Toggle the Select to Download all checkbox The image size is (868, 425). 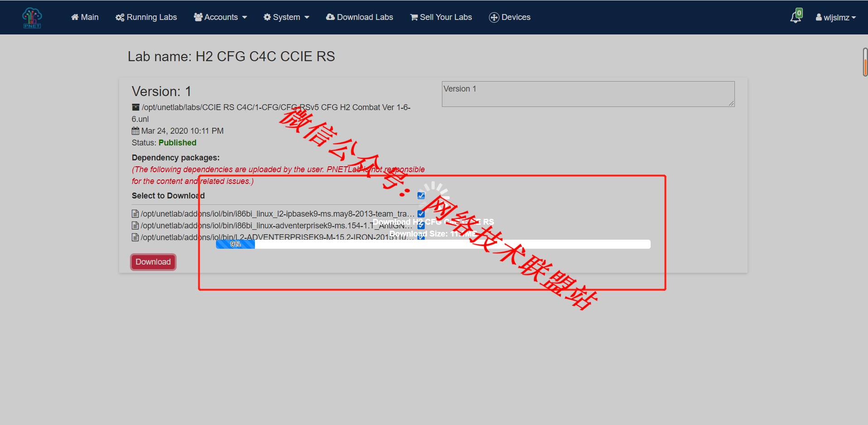pos(421,196)
